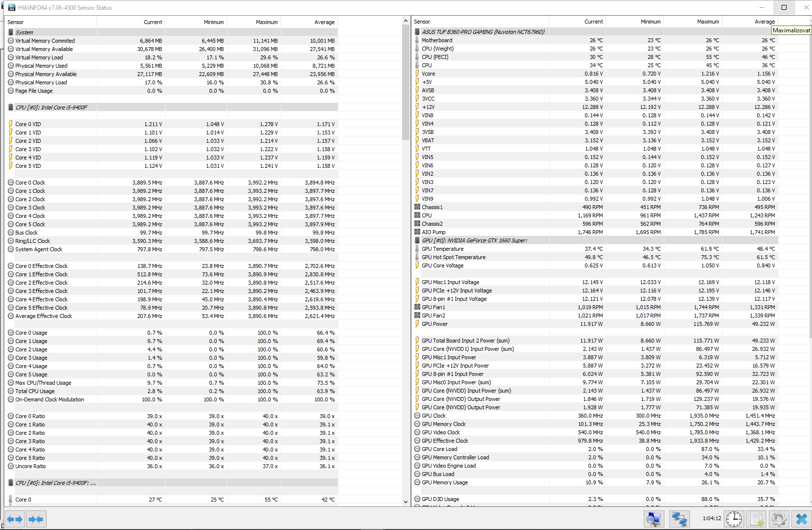Click the icon beside Page File Usage
Screen dimensions: 812x530
pos(11,91)
